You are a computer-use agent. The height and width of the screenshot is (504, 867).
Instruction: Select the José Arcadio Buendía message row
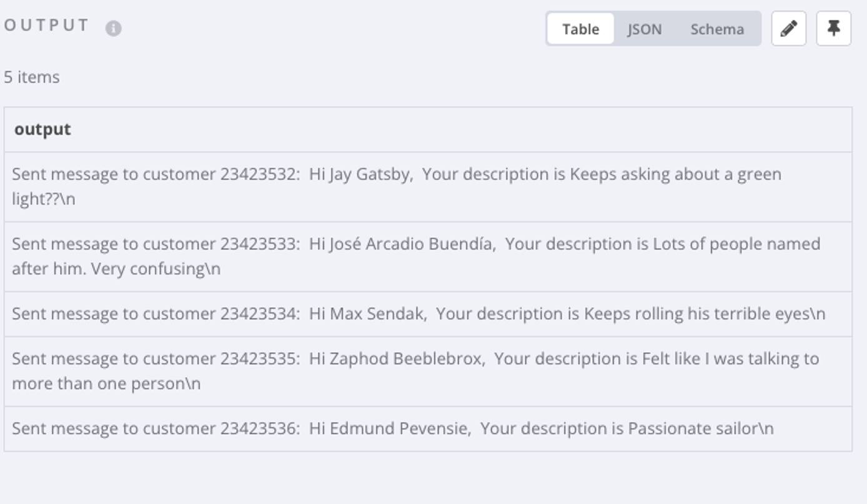pos(415,257)
